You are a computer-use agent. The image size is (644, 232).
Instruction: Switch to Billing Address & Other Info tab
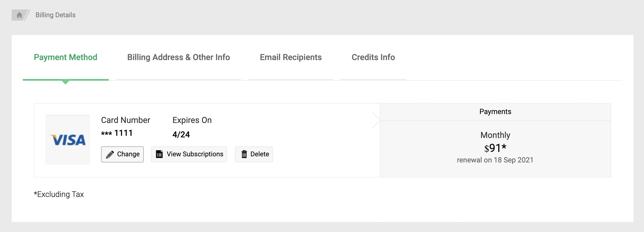[178, 57]
